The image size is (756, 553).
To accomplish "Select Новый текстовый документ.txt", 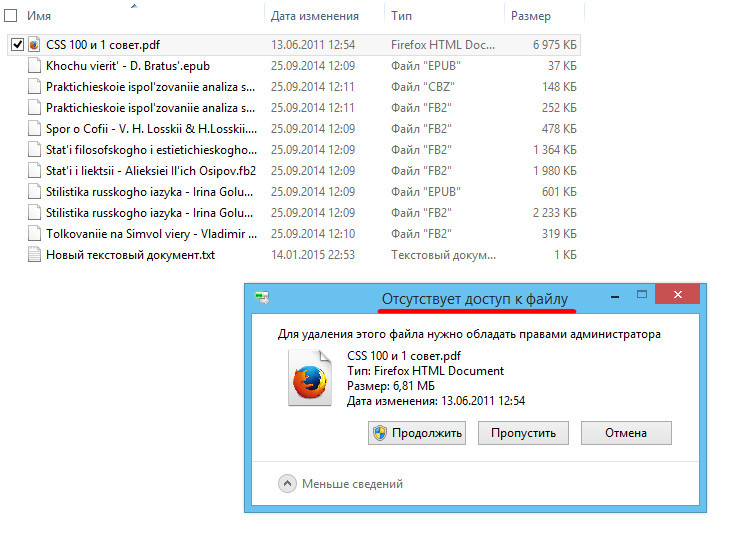I will pyautogui.click(x=130, y=255).
